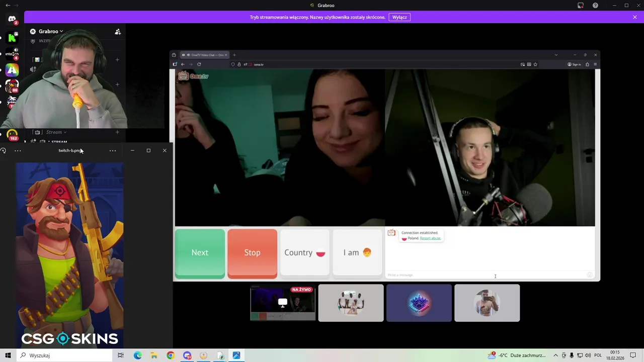Open the Windows Start menu
Screen dimensions: 644x362
(8, 355)
